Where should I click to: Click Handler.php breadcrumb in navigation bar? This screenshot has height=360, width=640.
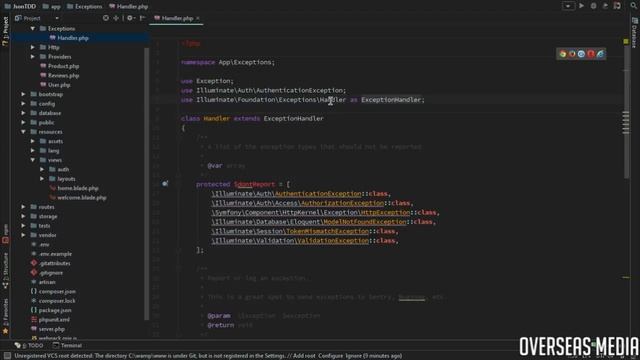(x=129, y=6)
